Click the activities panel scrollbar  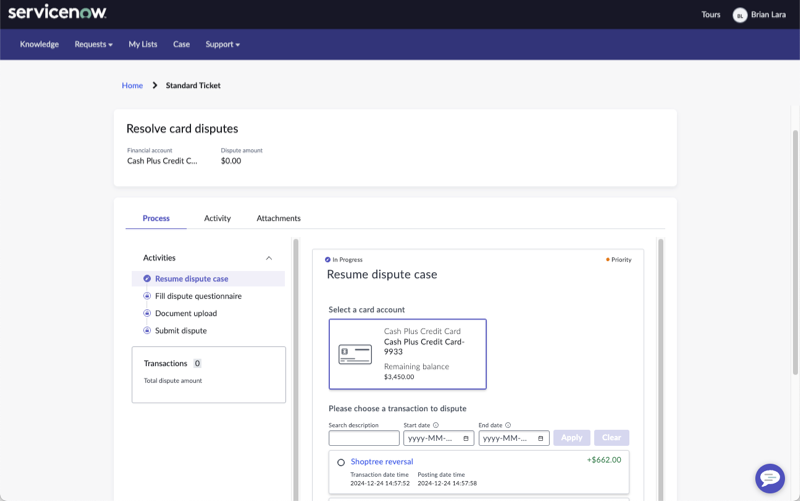295,370
